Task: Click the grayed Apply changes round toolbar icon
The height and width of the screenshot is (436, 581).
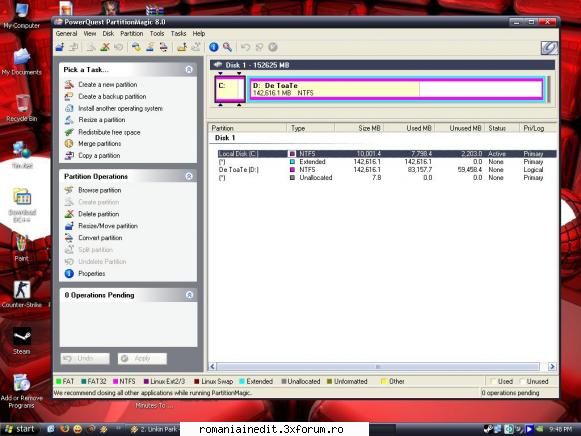Action: [273, 47]
